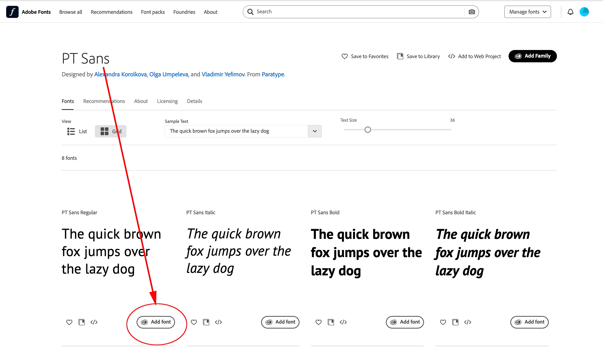Click the Text Size slider handle
The height and width of the screenshot is (364, 603).
(368, 130)
